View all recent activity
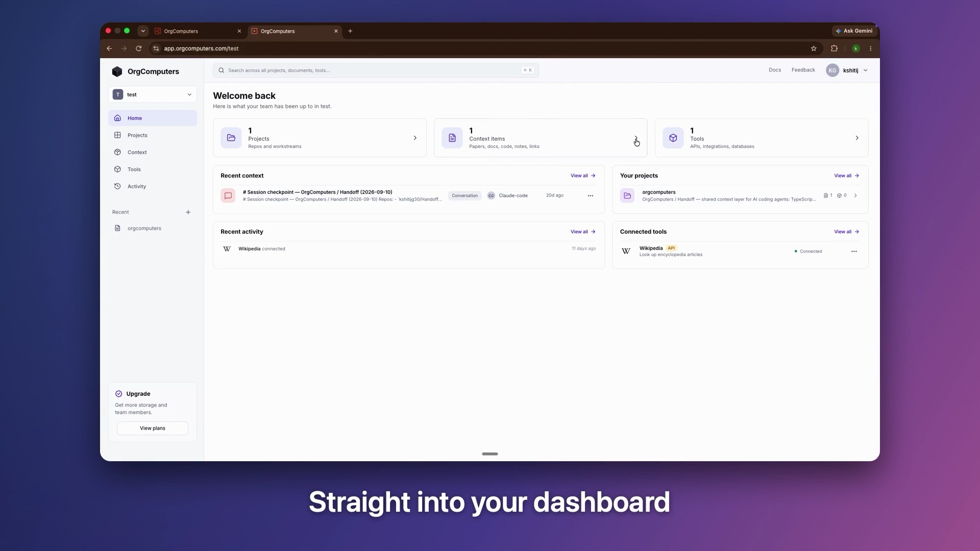This screenshot has height=551, width=980. (582, 232)
